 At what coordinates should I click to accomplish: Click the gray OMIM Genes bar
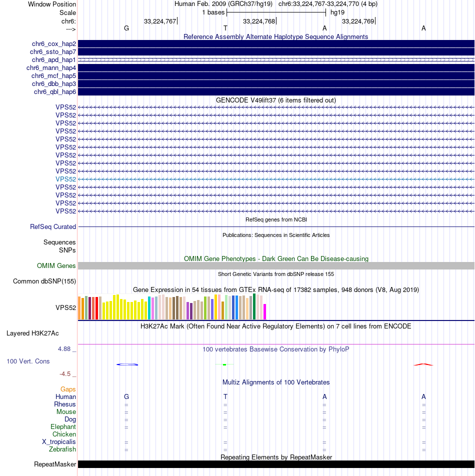[x=276, y=266]
